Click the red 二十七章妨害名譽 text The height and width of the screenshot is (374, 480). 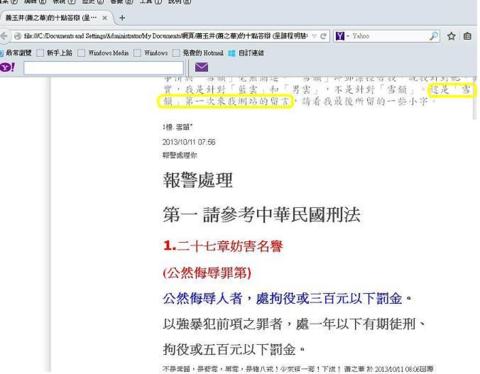tap(223, 246)
